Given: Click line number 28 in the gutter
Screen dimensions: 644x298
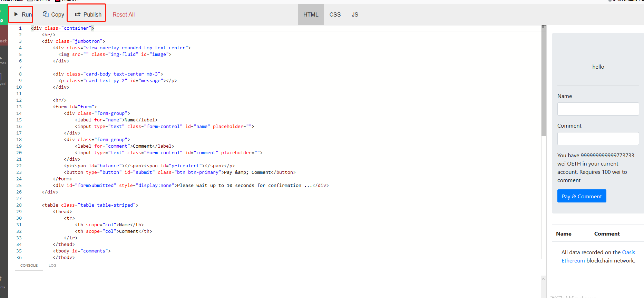Looking at the screenshot, I should coord(19,205).
